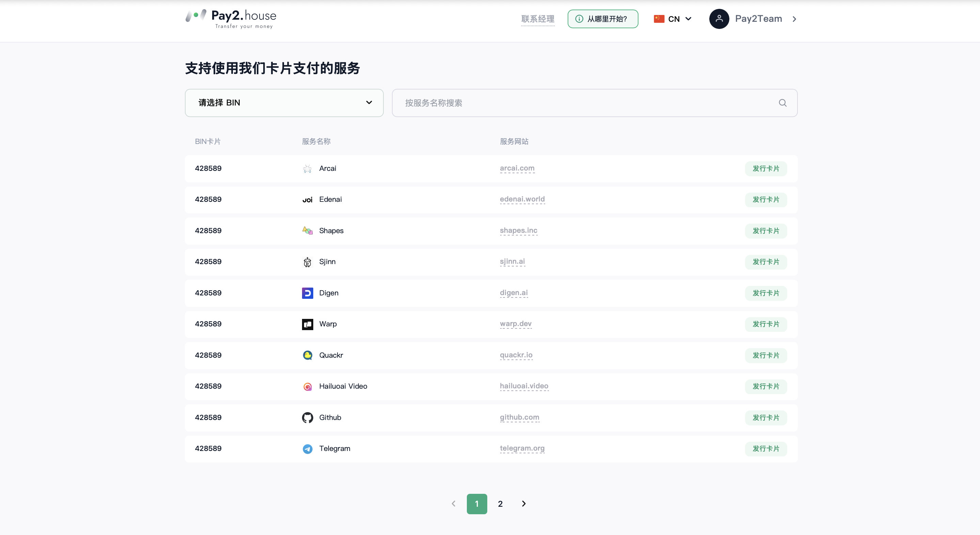Click the Edenai service icon
The image size is (980, 535).
(307, 200)
